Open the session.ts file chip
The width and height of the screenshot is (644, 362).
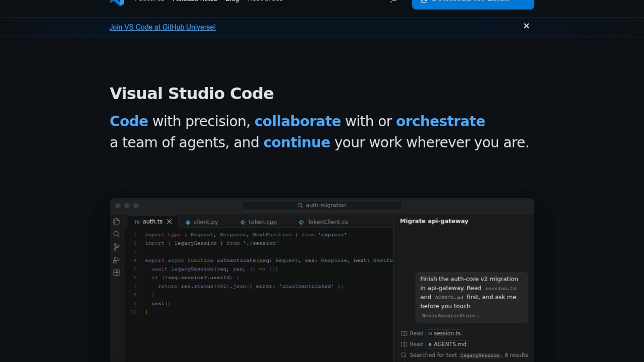(444, 334)
